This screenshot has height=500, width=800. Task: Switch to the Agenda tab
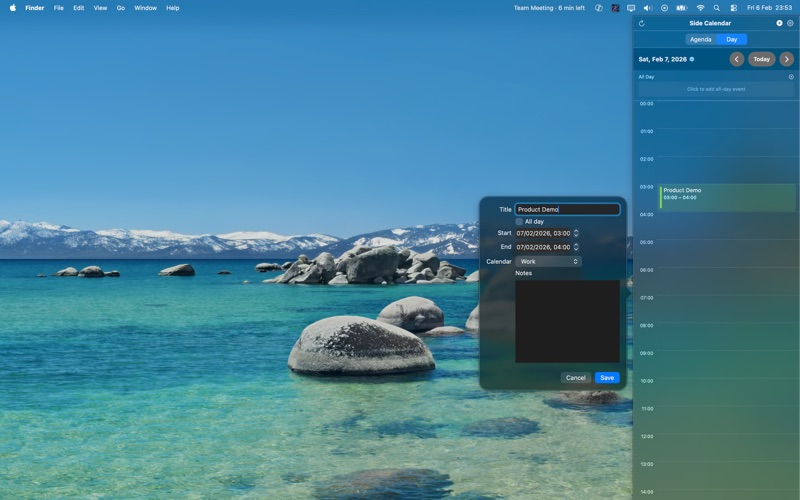[701, 39]
